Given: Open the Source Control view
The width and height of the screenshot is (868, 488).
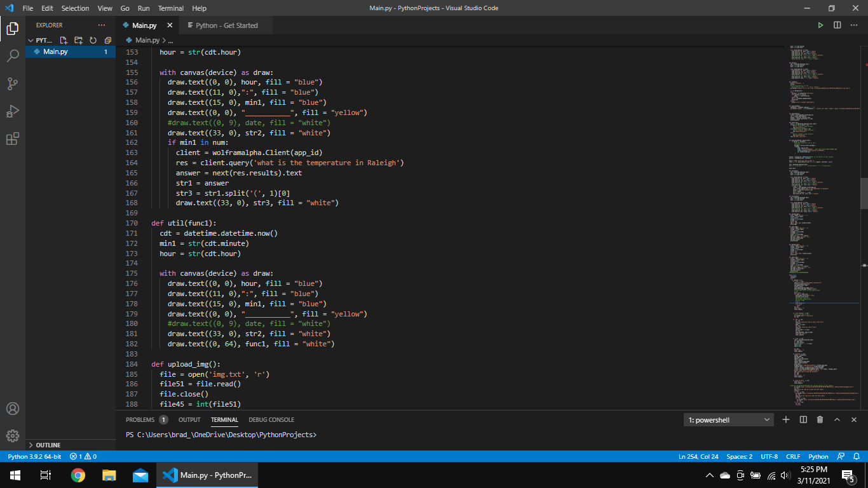Looking at the screenshot, I should pos(13,83).
